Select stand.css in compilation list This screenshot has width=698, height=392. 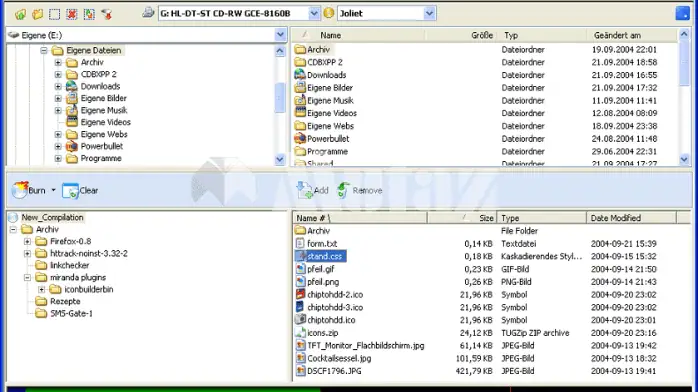(x=325, y=256)
